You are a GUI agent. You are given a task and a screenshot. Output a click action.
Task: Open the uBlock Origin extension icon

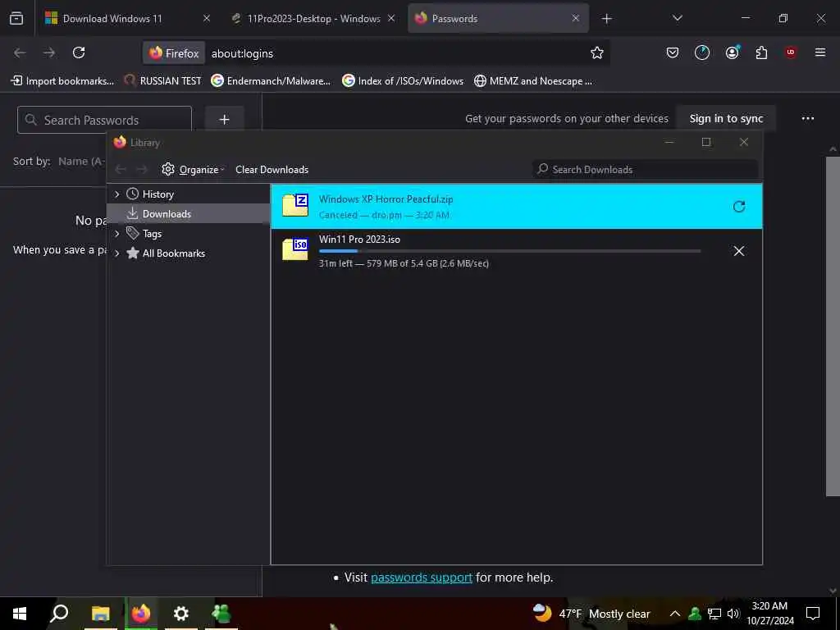point(791,52)
